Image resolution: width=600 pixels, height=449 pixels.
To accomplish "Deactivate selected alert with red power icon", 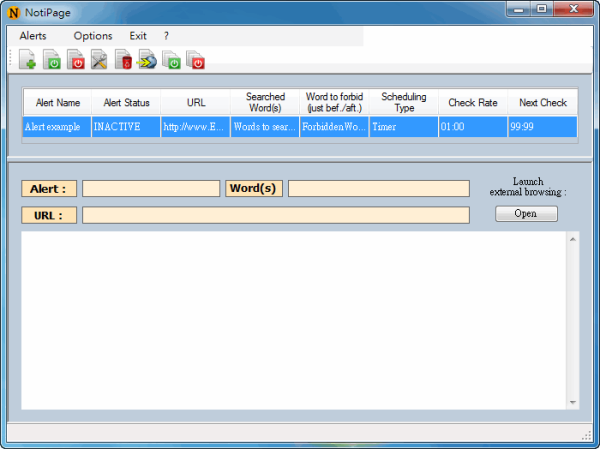I will coord(76,61).
